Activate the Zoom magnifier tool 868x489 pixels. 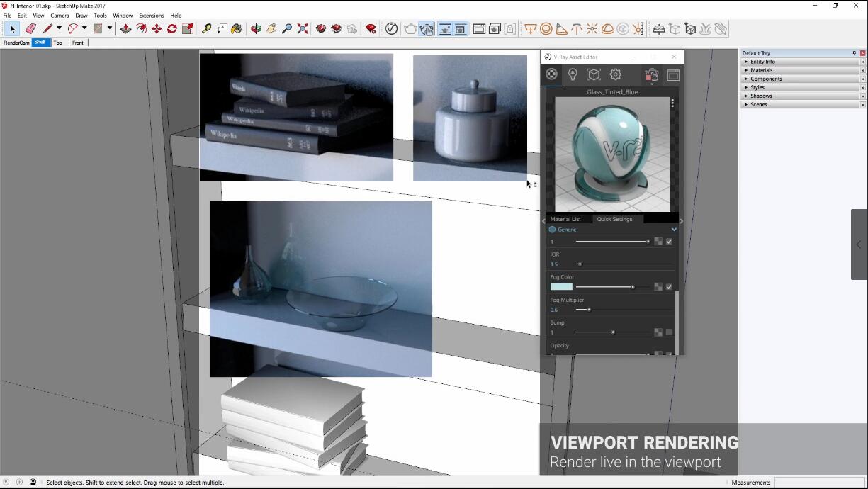[x=287, y=29]
